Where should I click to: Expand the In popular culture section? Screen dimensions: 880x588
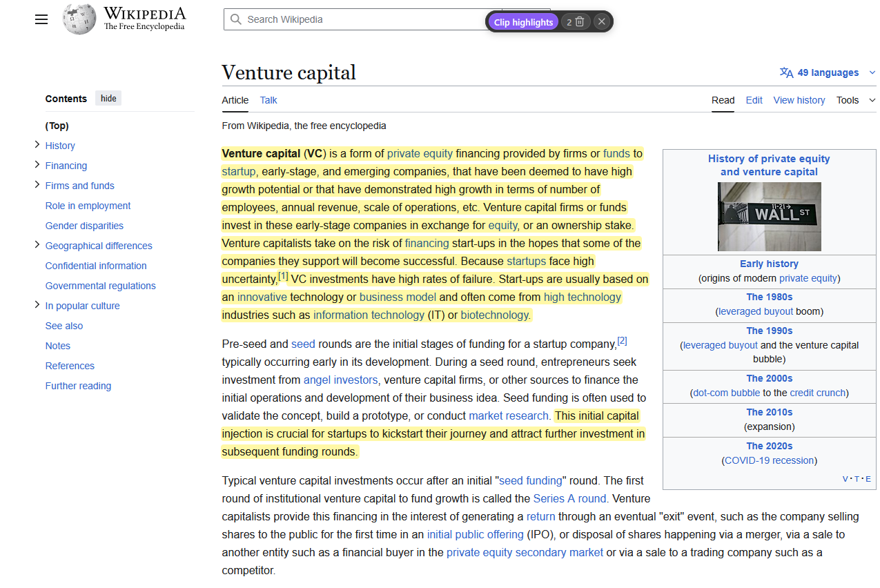click(x=37, y=305)
